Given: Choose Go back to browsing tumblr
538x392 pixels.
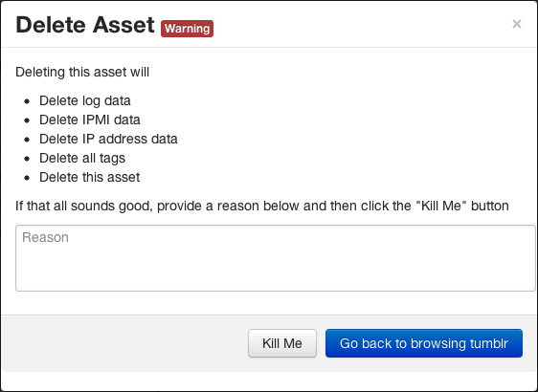Looking at the screenshot, I should pos(424,343).
